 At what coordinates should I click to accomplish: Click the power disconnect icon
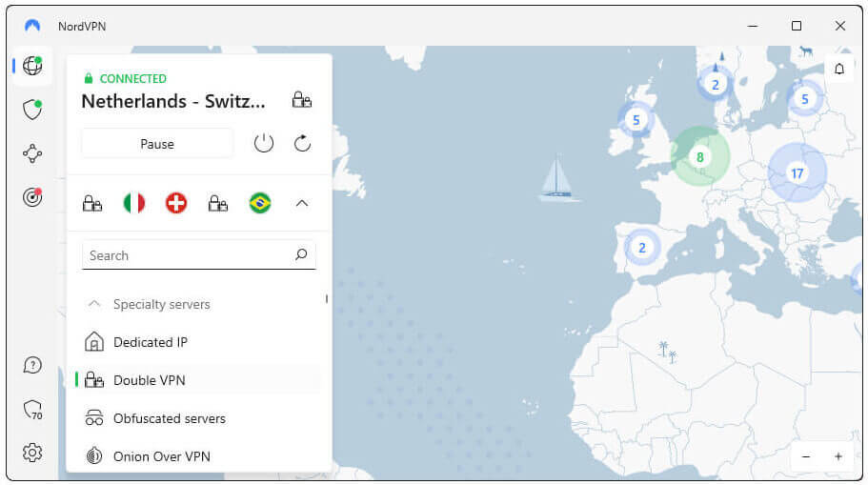click(264, 143)
